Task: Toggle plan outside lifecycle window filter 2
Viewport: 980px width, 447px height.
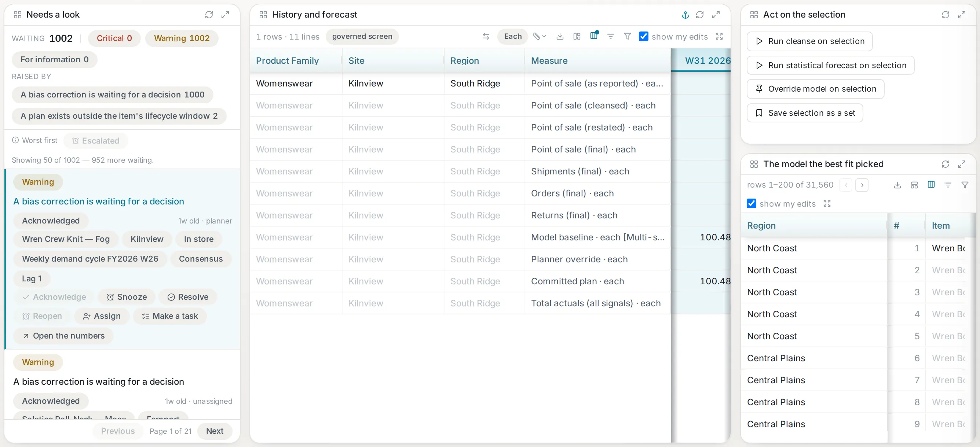Action: coord(119,116)
